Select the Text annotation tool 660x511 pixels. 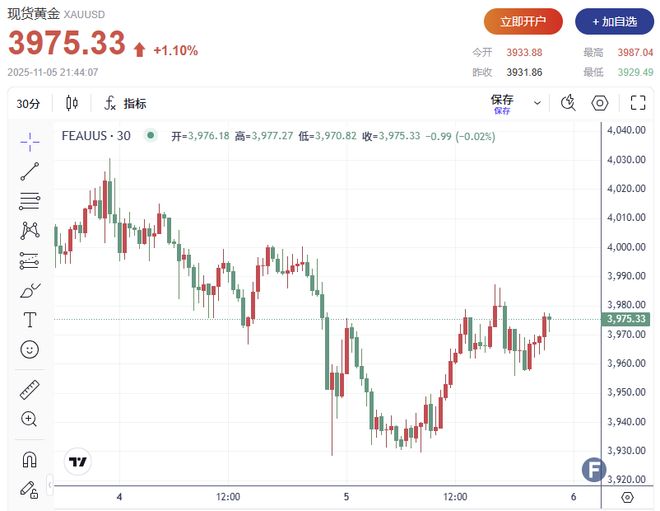click(x=29, y=320)
